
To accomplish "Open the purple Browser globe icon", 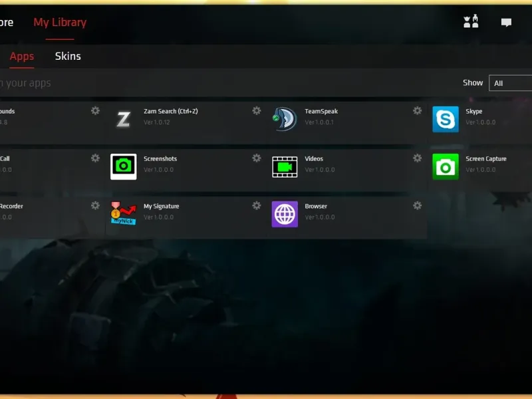I will tap(285, 214).
